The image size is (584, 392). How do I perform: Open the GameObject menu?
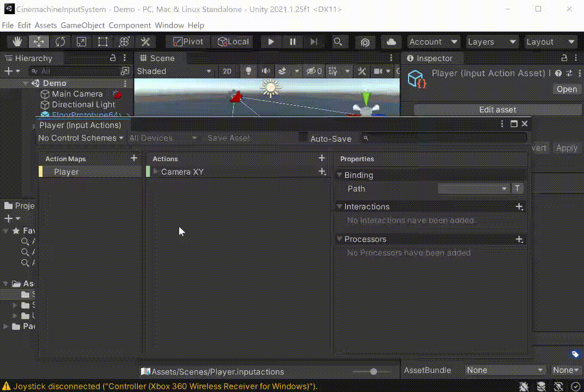point(83,25)
